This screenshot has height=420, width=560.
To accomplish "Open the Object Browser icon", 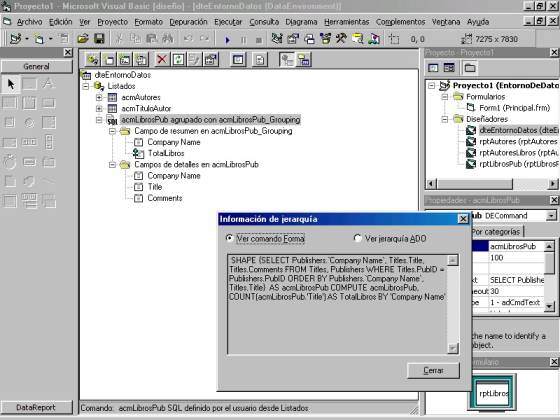I will 325,39.
